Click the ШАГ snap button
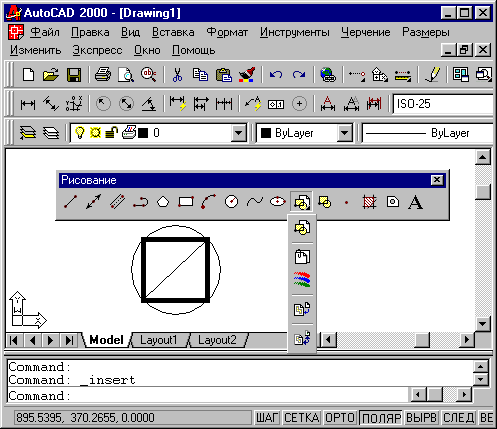Screen dimensions: 497x429 point(268,418)
